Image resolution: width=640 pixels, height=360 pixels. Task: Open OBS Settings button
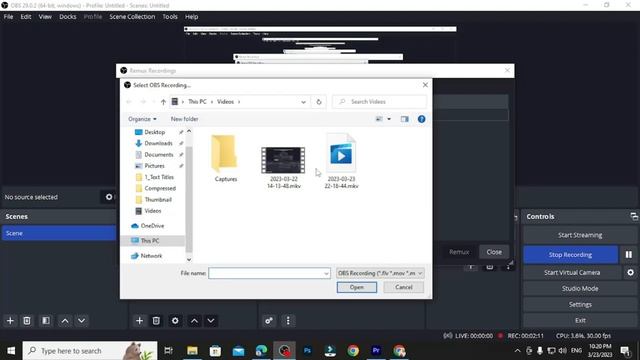[580, 304]
